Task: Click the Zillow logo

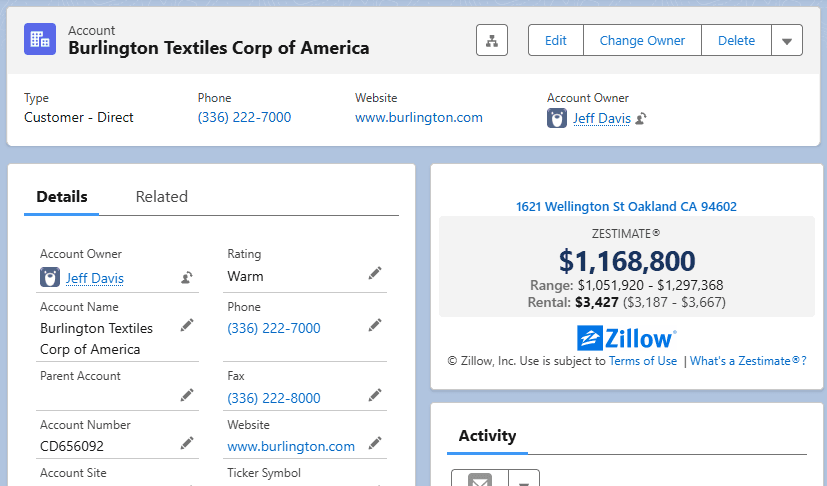Action: tap(627, 338)
